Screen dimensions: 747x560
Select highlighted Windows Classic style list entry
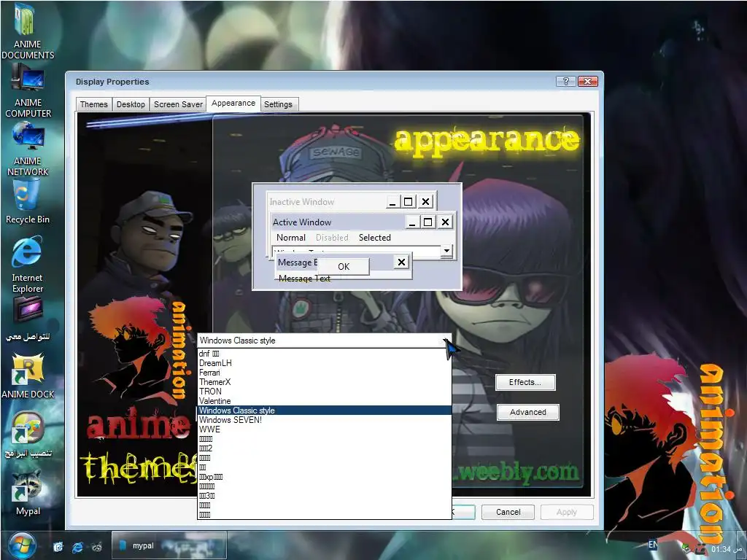click(324, 411)
